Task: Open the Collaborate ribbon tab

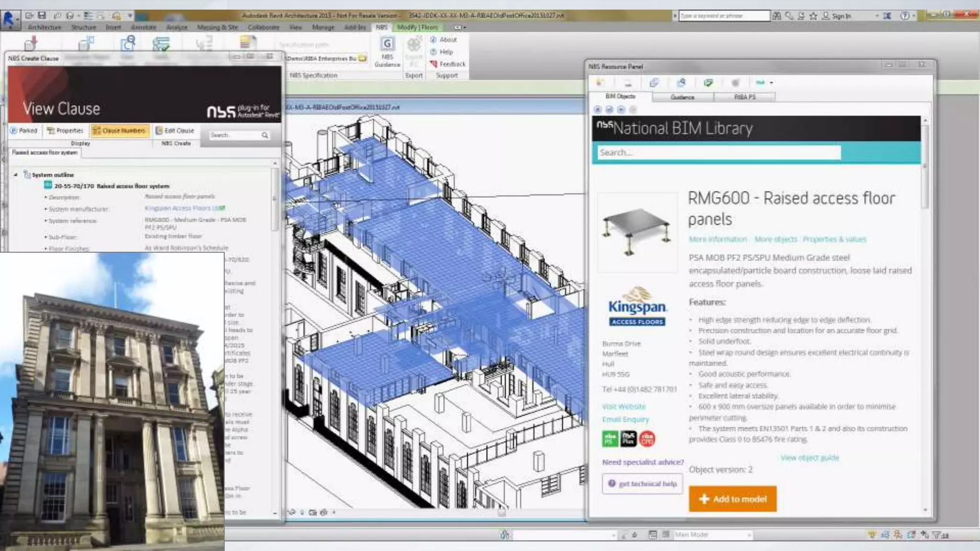Action: (x=263, y=27)
